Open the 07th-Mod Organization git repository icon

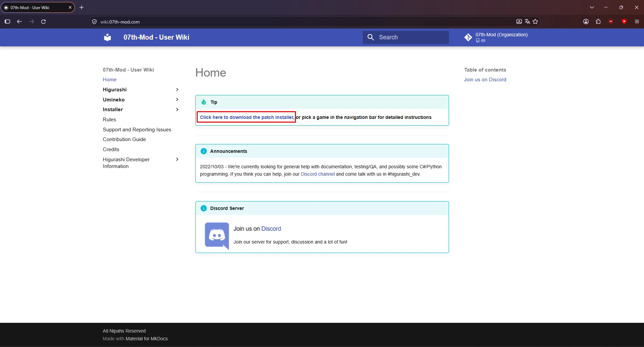tap(468, 37)
